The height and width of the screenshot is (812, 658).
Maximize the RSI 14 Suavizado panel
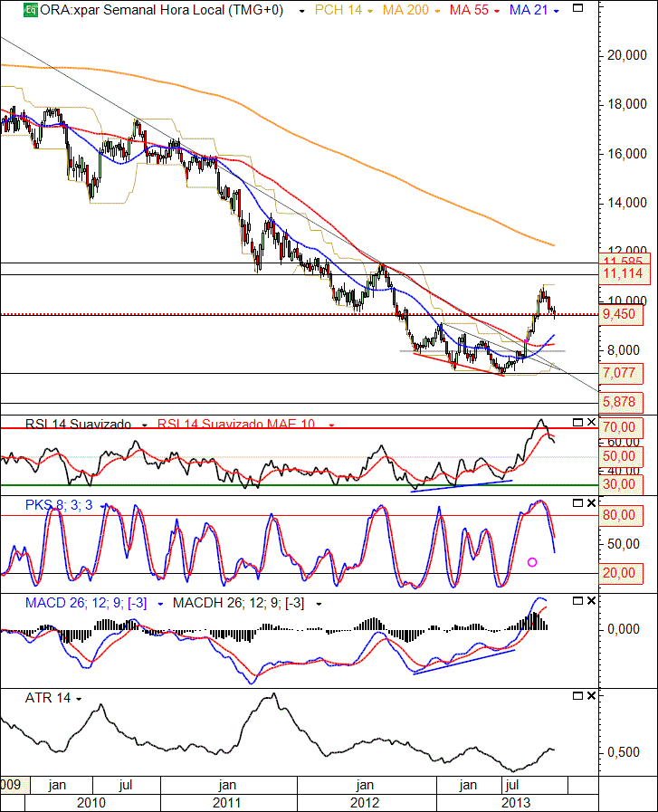577,423
